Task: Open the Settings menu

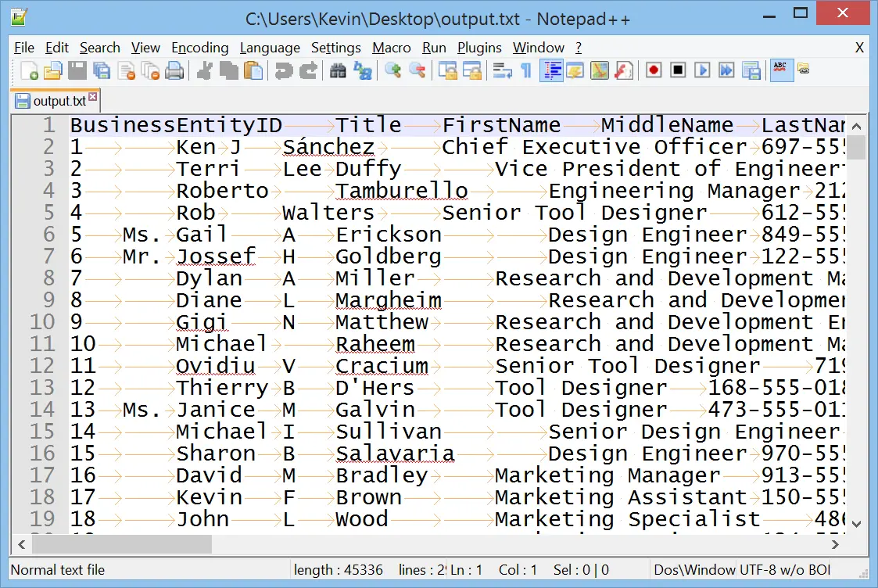Action: pos(336,48)
